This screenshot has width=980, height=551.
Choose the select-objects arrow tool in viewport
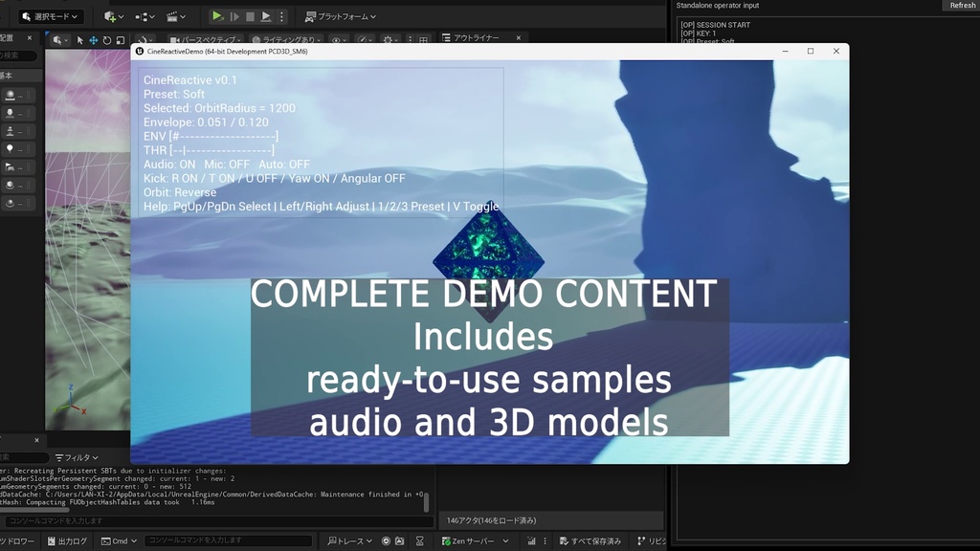pyautogui.click(x=80, y=40)
